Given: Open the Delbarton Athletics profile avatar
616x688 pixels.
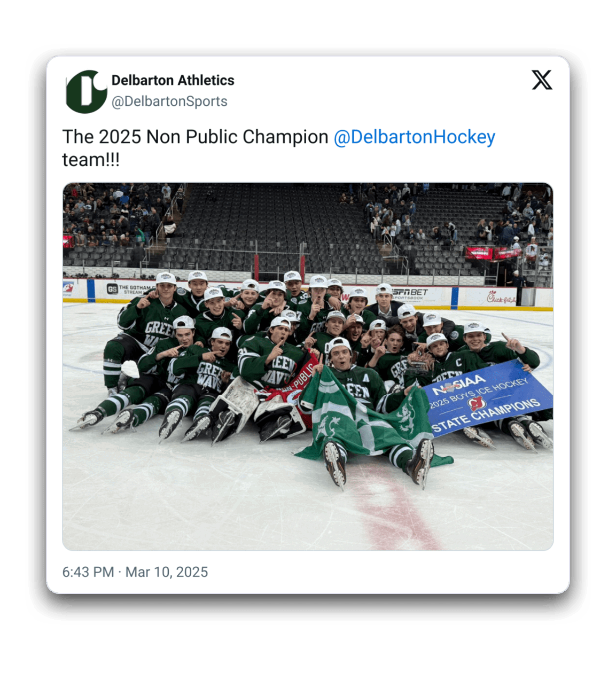Looking at the screenshot, I should coord(86,91).
